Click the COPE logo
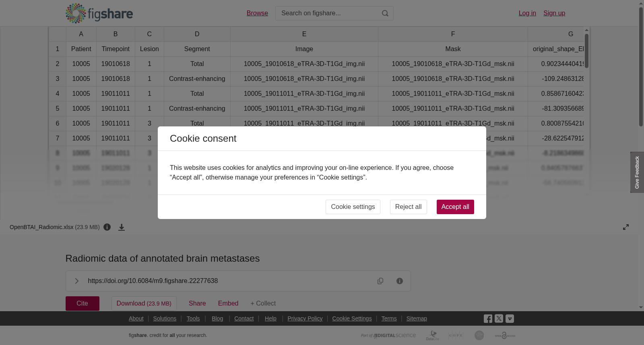The width and height of the screenshot is (644, 345). click(456, 335)
